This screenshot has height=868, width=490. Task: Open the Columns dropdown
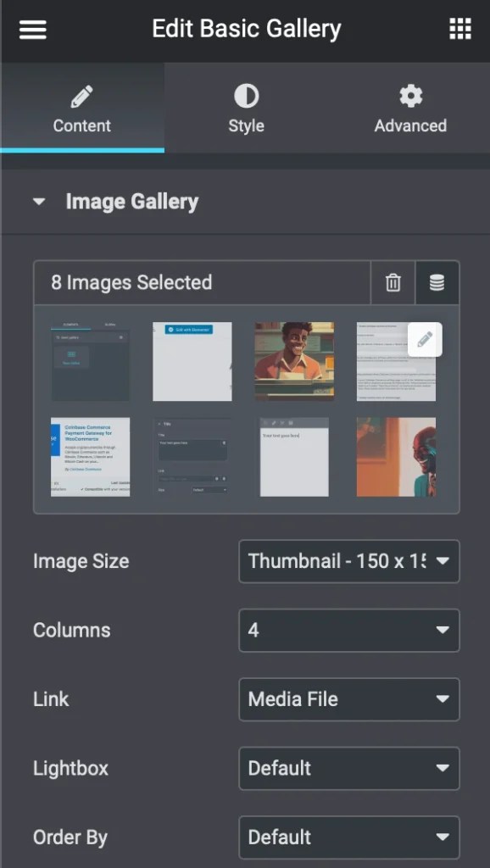348,631
